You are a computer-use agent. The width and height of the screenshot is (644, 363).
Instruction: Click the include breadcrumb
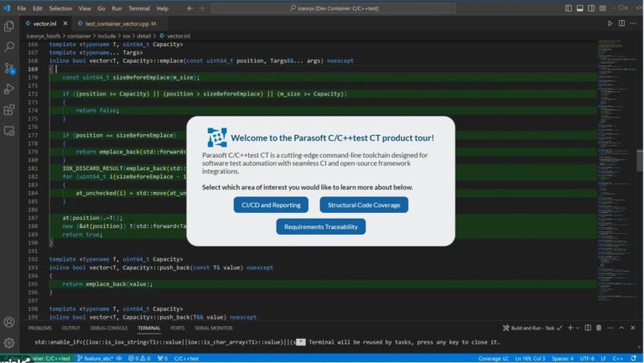tap(106, 36)
